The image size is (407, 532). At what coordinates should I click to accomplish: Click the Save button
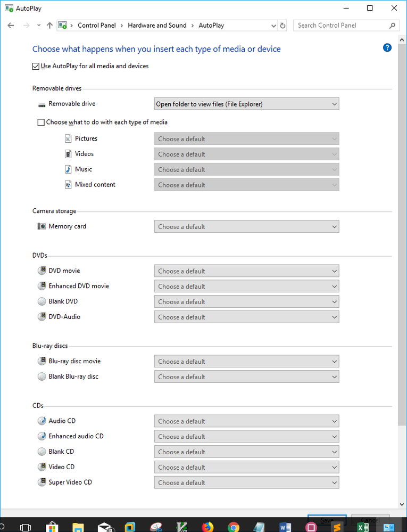pos(327,520)
